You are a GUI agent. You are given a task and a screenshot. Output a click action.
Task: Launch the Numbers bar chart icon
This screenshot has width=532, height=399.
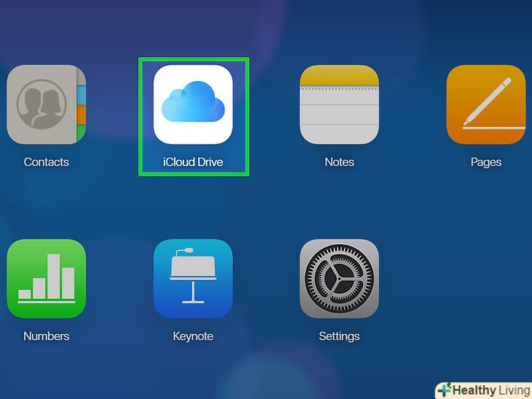click(47, 278)
